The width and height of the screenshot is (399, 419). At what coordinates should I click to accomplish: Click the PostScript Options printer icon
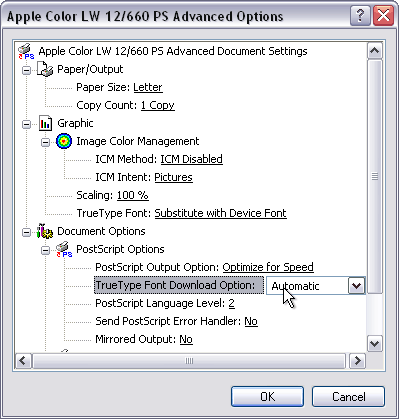pyautogui.click(x=64, y=249)
